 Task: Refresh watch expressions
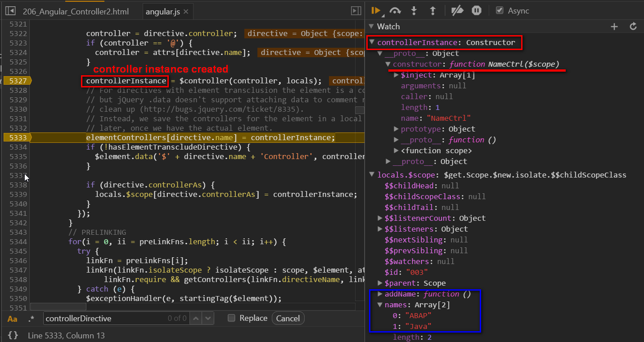[633, 27]
